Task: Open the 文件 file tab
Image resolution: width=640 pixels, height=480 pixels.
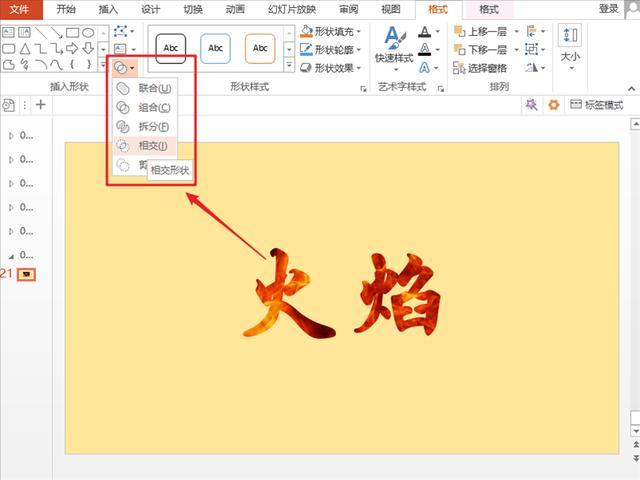Action: (x=20, y=9)
